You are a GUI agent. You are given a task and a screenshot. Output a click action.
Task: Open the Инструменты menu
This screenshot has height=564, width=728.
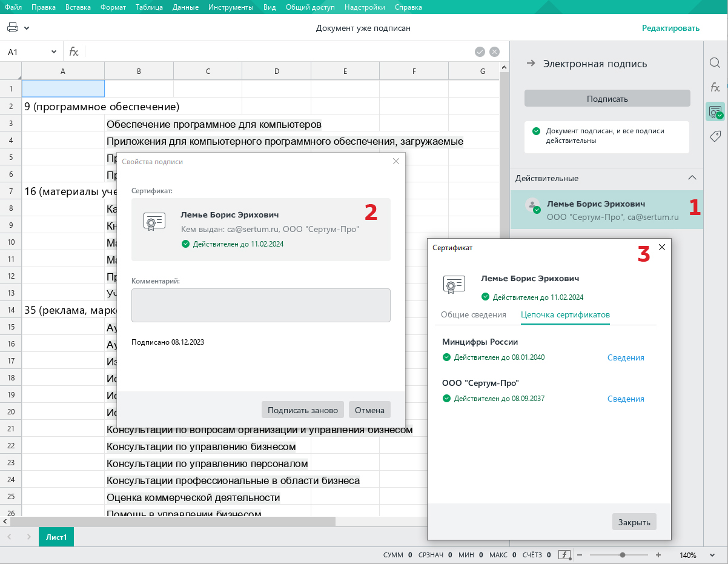[231, 7]
